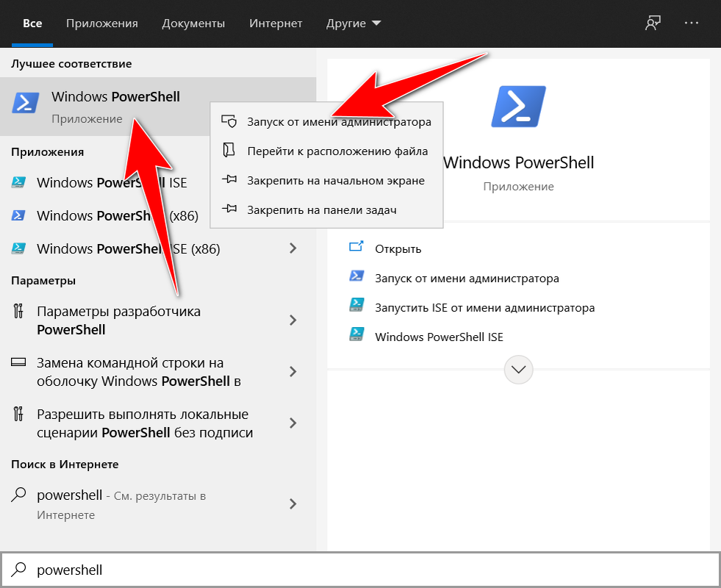Click Запуск от имени администратора in preview pane
Viewport: 721px width, 588px height.
click(467, 279)
